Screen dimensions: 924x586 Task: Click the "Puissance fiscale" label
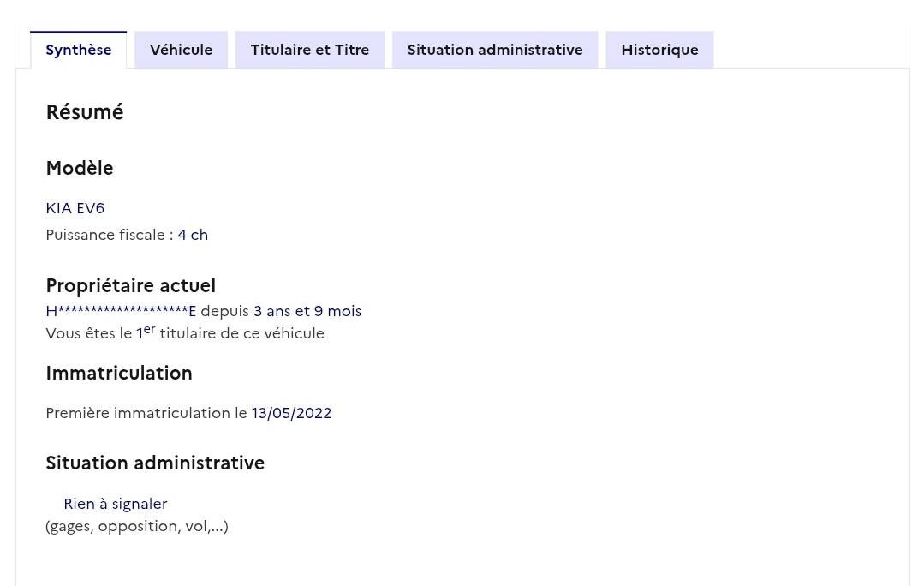click(x=109, y=235)
